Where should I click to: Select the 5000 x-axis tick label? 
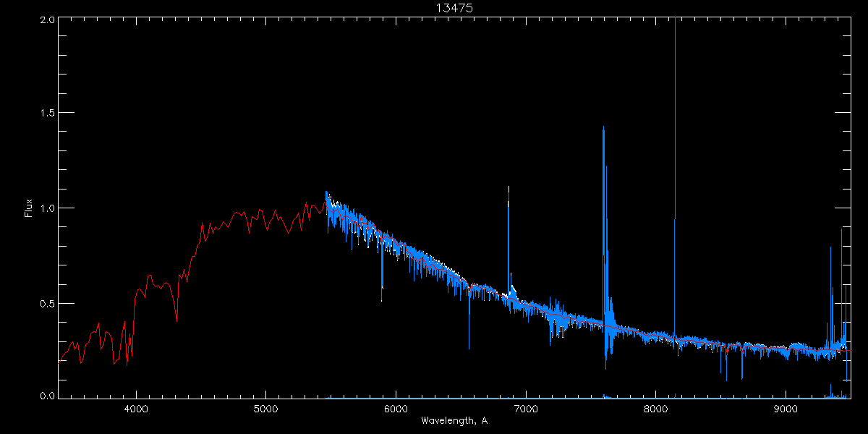pyautogui.click(x=265, y=408)
